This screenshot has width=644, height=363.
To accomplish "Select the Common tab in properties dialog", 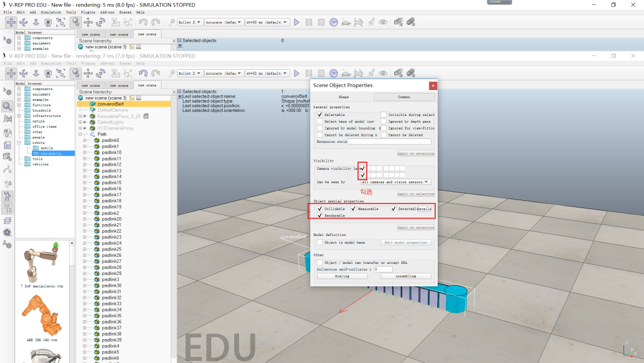I will [x=404, y=97].
